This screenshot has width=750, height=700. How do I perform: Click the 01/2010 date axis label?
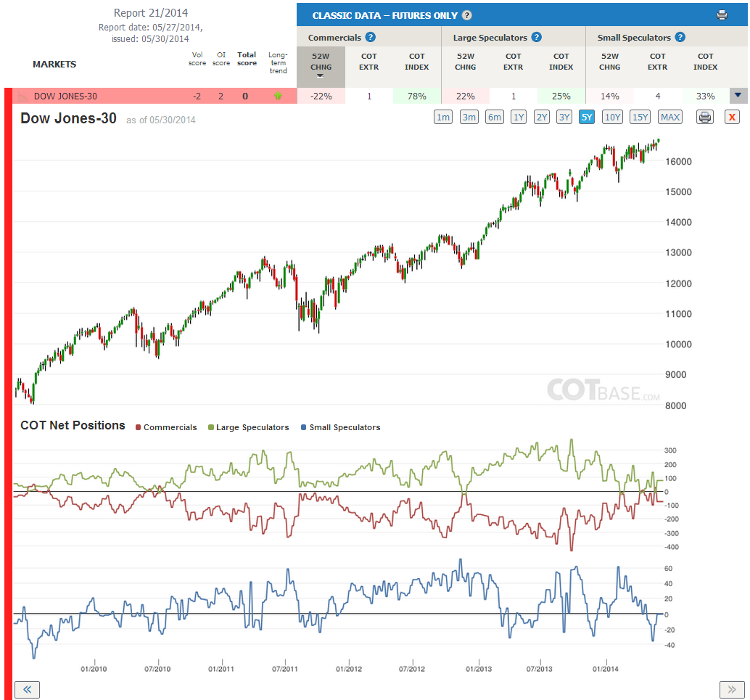pyautogui.click(x=94, y=668)
